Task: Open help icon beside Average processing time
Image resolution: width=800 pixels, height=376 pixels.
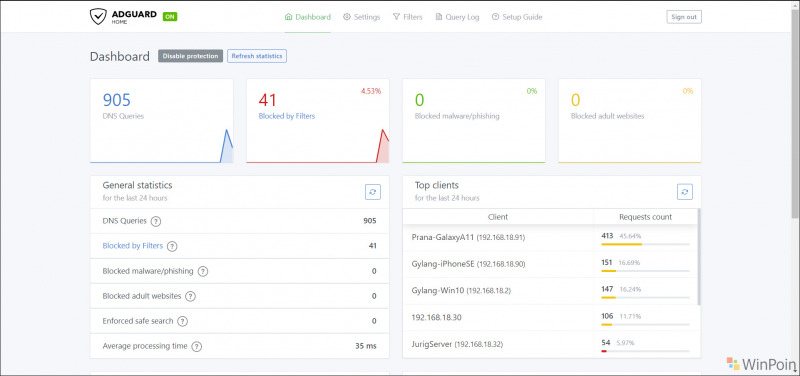Action: pos(197,346)
